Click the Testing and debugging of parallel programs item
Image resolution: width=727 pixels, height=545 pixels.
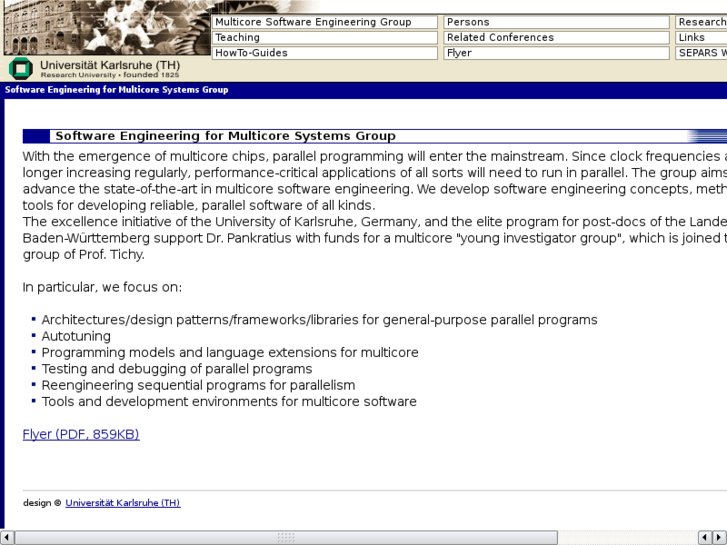[x=177, y=369]
